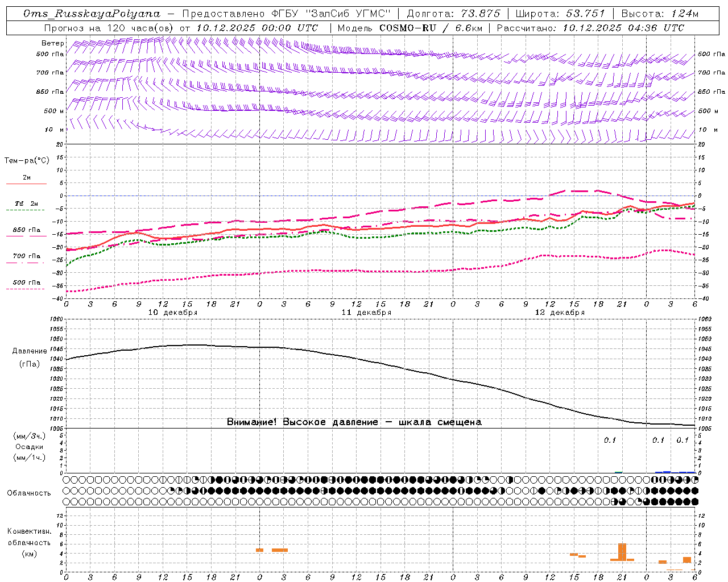Click the Тем-ра(°C) axis title
This screenshot has width=728, height=582.
coord(27,161)
